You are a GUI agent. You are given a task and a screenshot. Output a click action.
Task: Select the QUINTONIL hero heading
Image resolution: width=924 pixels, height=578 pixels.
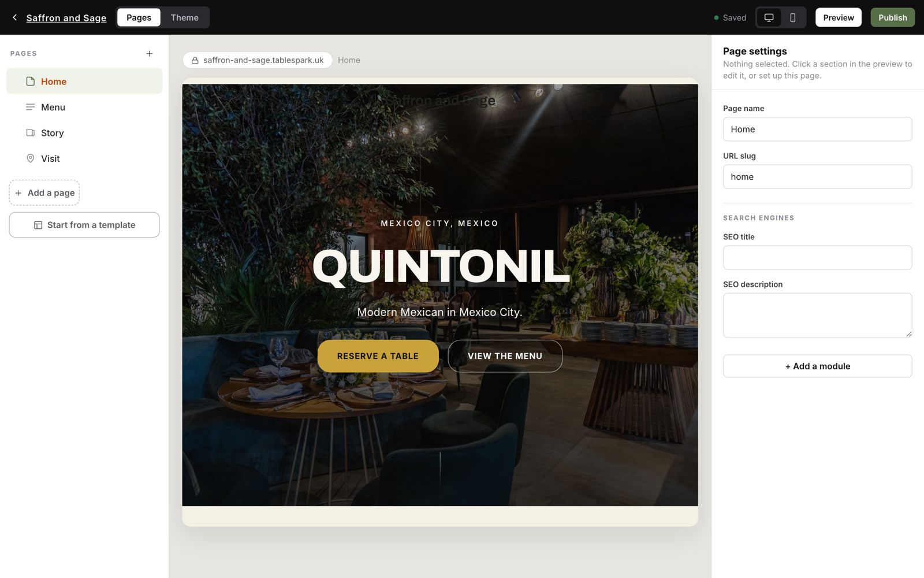[440, 266]
